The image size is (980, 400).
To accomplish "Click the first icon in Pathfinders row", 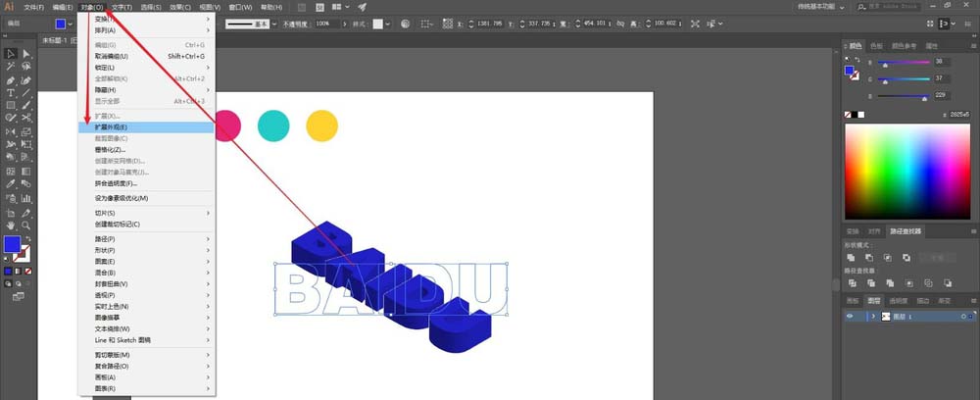I will point(851,283).
